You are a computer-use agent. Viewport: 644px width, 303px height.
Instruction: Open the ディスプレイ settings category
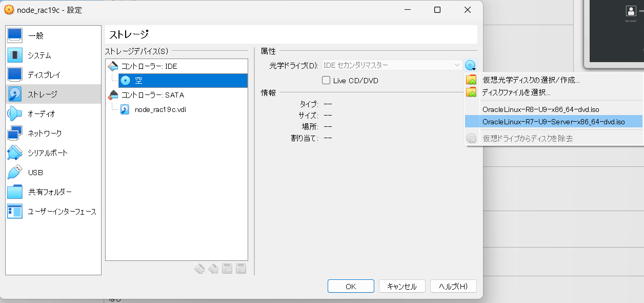pos(53,75)
